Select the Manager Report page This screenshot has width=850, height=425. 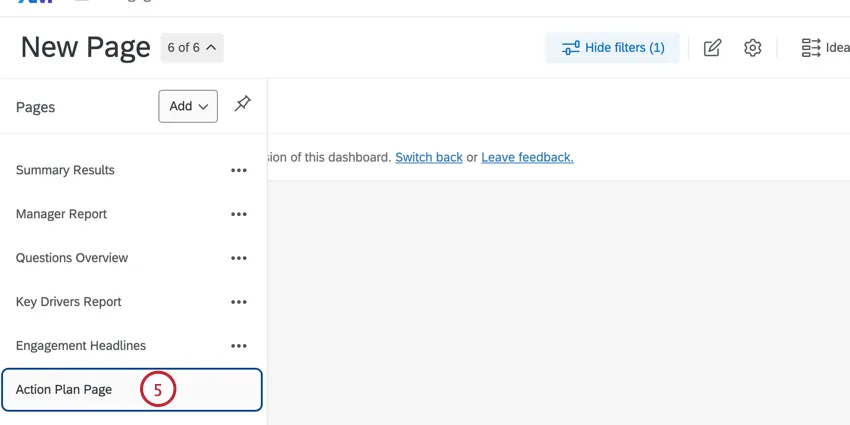pos(61,214)
